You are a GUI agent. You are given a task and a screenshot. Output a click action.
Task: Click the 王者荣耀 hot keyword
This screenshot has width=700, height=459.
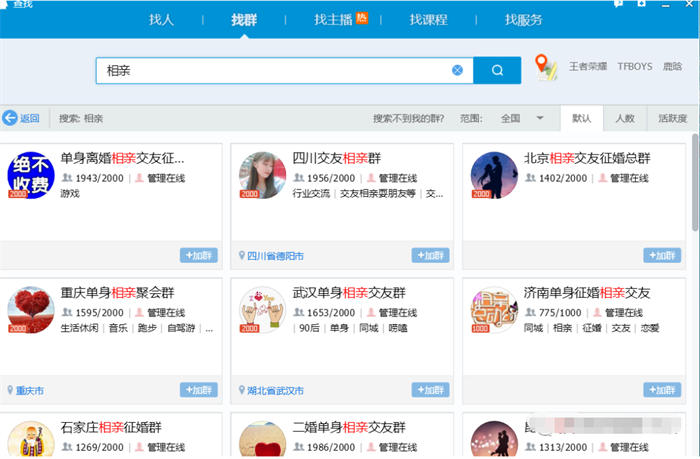point(588,67)
